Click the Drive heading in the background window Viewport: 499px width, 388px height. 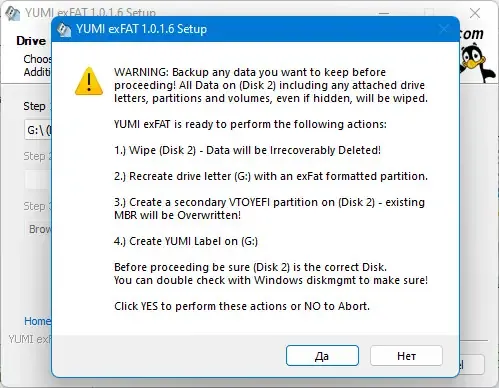tap(31, 41)
